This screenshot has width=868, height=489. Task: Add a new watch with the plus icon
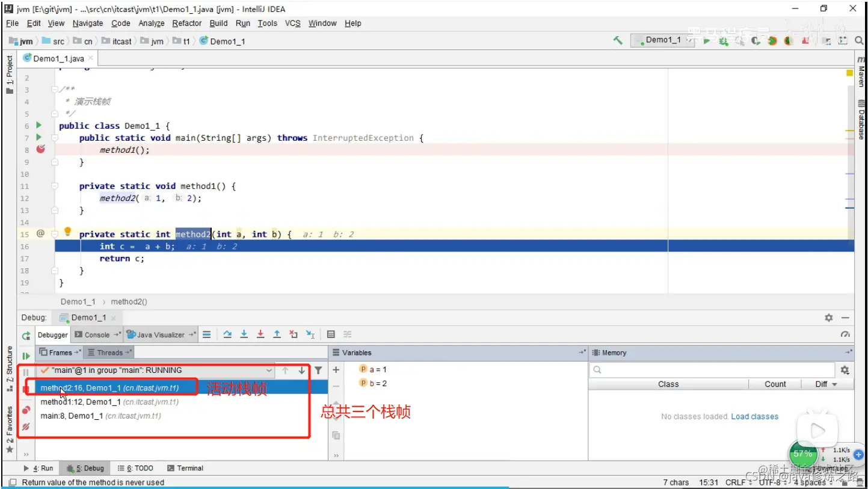(x=336, y=370)
